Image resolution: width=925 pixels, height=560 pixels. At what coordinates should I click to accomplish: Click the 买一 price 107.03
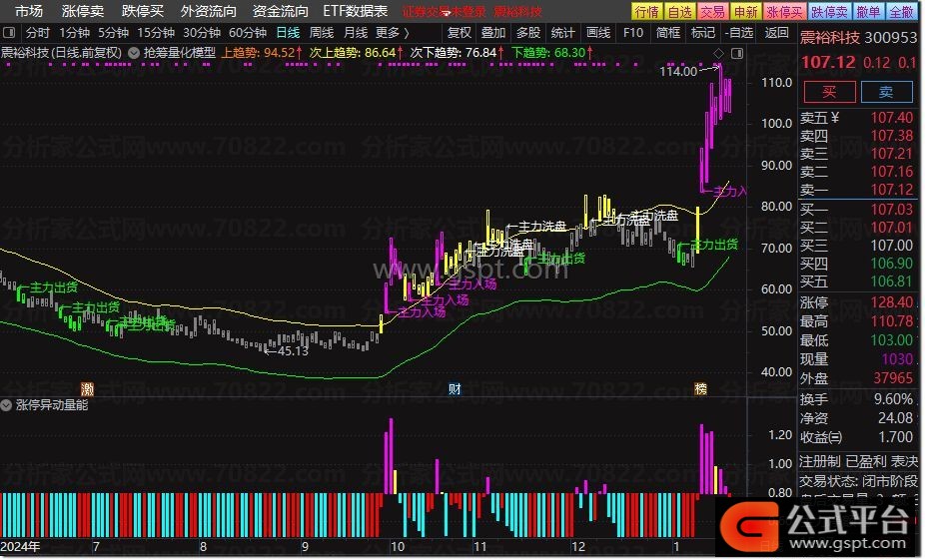pos(893,210)
